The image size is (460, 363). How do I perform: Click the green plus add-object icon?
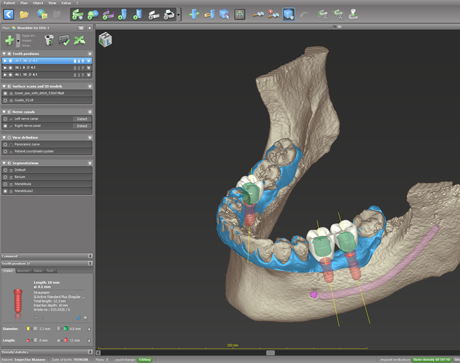(9, 40)
